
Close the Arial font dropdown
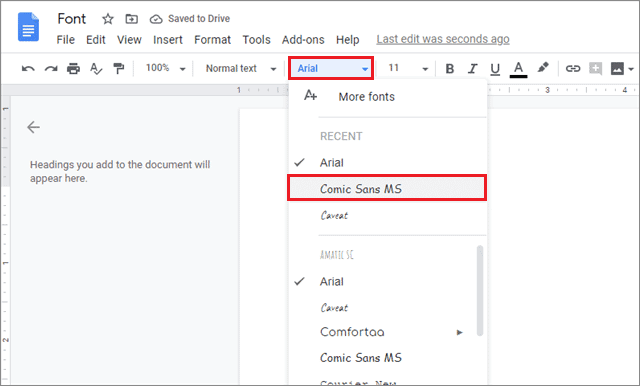[331, 68]
